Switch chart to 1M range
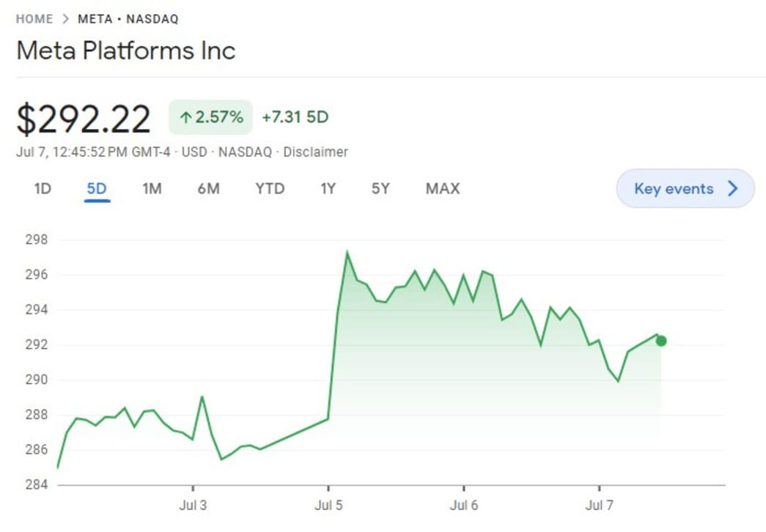 coord(152,189)
